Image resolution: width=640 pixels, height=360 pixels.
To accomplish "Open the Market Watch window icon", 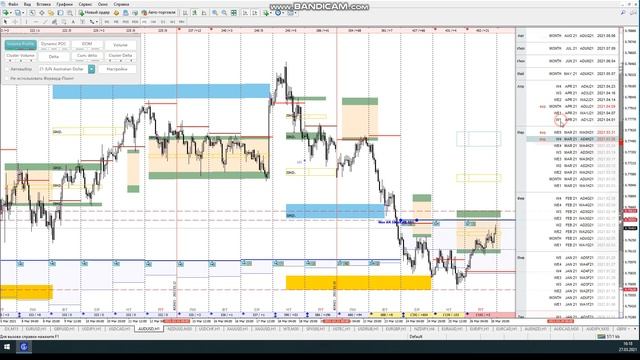I will pos(32,13).
